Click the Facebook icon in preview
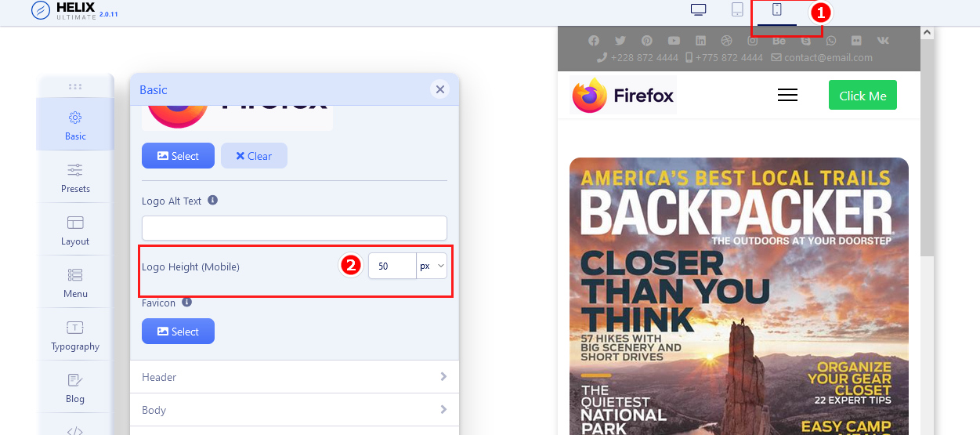This screenshot has height=435, width=980. pyautogui.click(x=594, y=41)
